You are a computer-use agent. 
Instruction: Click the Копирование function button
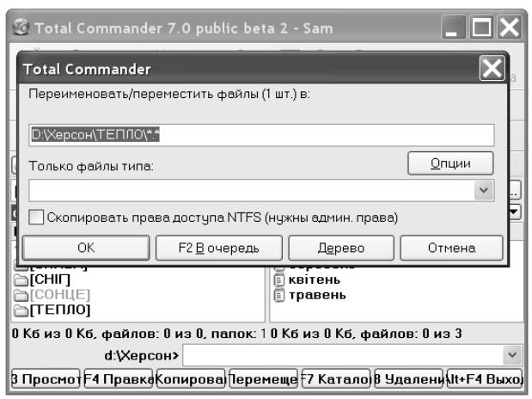point(191,379)
